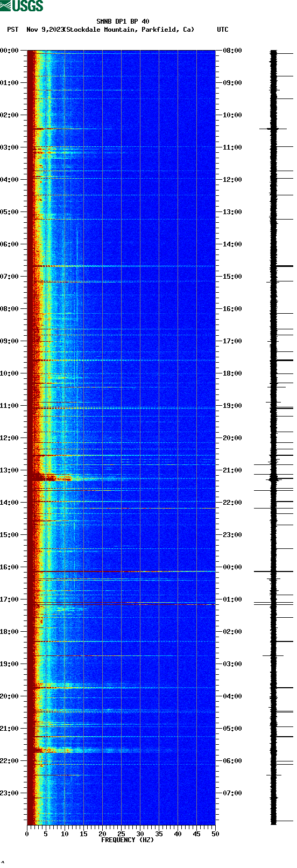Click '(Stockdale Mountain, Parkfield, Ca)' station text
The width and height of the screenshot is (297, 868).
pyautogui.click(x=129, y=30)
